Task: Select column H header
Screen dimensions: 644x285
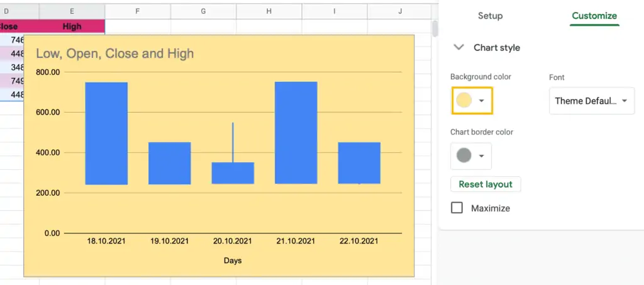Action: tap(269, 11)
